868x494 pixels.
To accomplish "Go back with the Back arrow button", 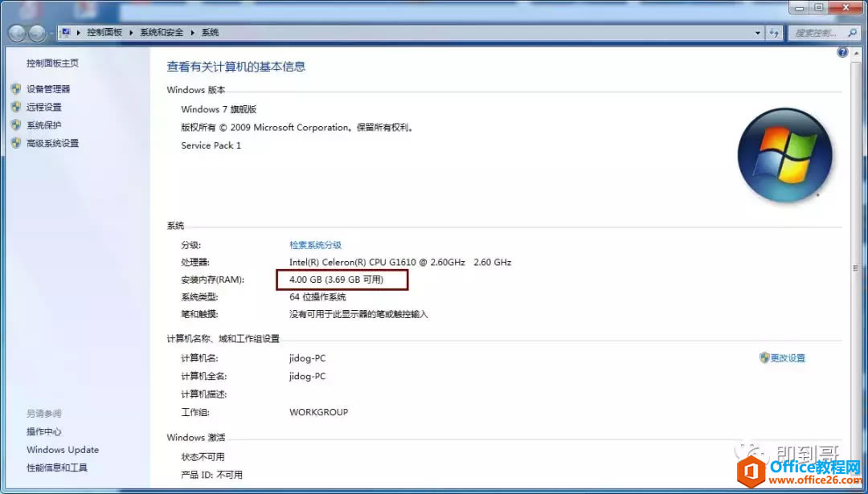I will point(18,33).
